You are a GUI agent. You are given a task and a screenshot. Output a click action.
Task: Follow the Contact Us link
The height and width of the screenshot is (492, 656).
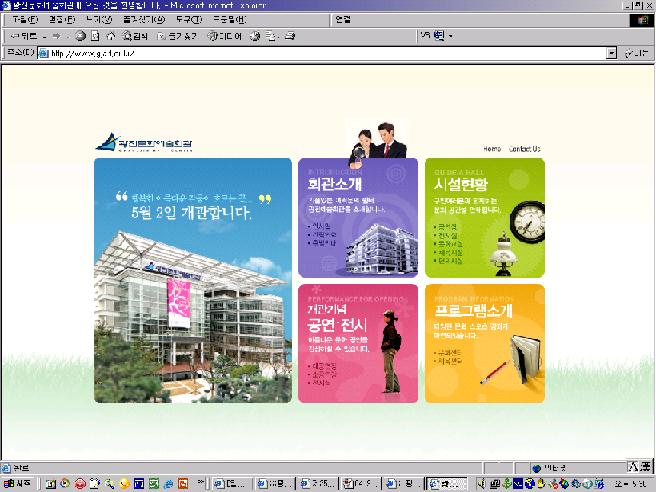coord(525,149)
